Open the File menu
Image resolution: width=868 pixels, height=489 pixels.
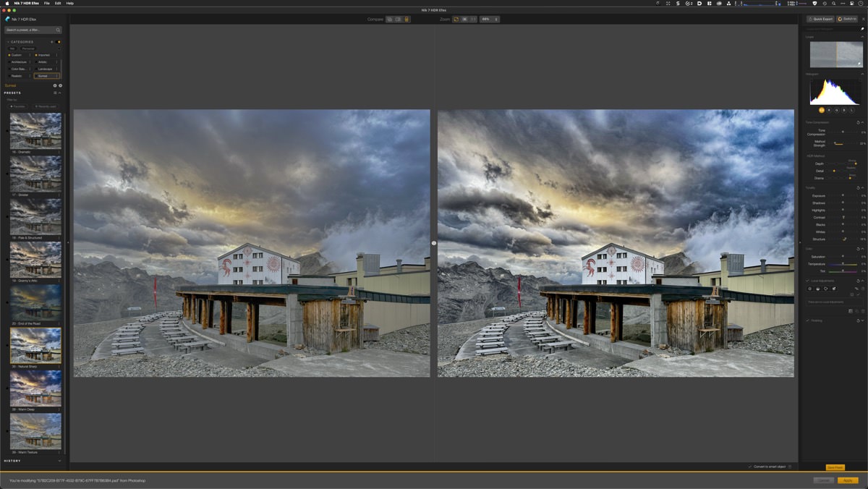click(47, 3)
